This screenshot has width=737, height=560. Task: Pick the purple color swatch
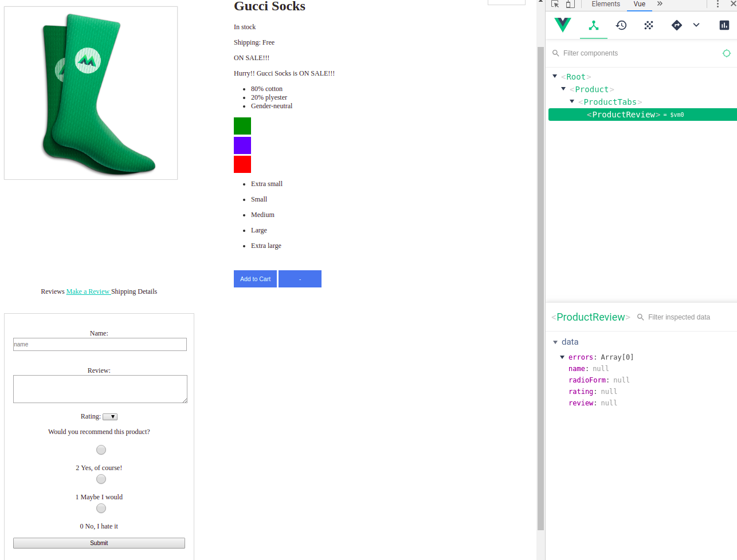pyautogui.click(x=242, y=145)
